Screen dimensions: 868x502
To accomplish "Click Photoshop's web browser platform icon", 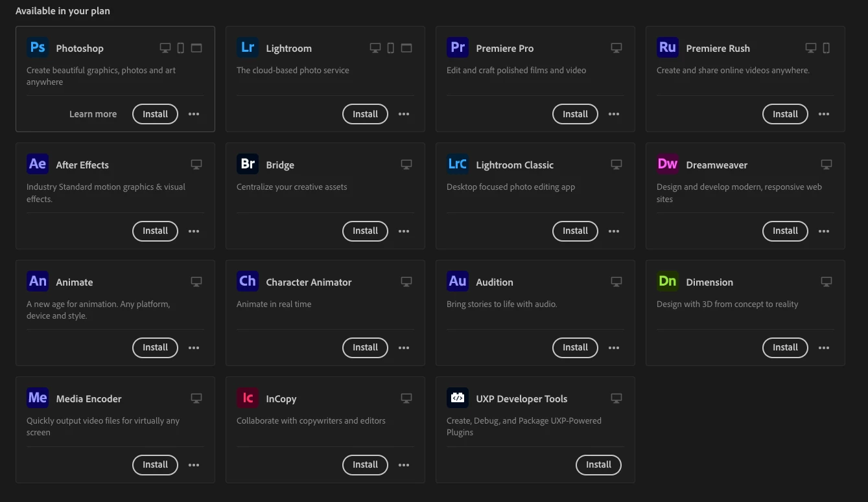I will pos(196,48).
